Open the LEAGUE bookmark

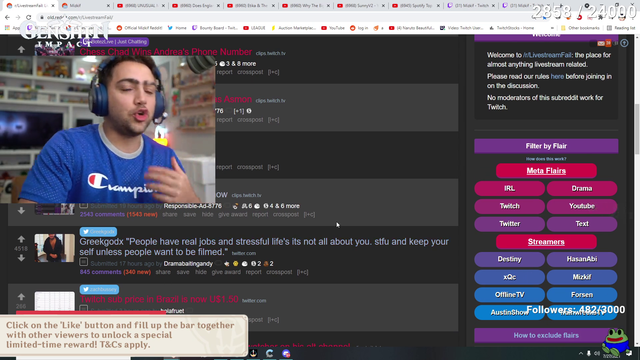(x=254, y=28)
